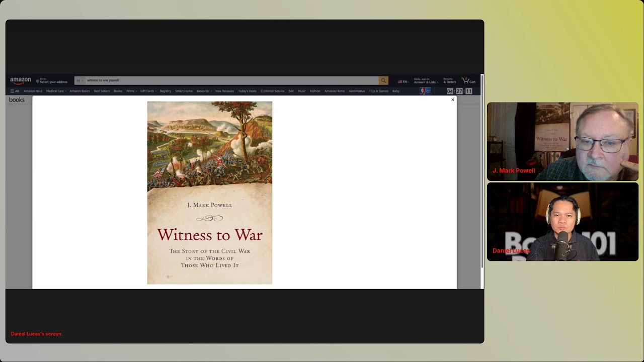The height and width of the screenshot is (362, 644).
Task: Expand the Account & Lists dropdown
Action: 426,80
